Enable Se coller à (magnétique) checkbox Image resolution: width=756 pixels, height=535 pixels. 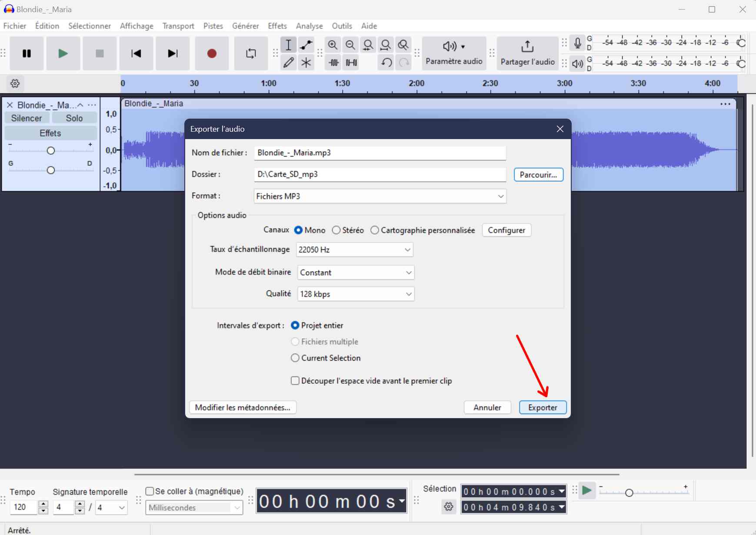point(194,491)
